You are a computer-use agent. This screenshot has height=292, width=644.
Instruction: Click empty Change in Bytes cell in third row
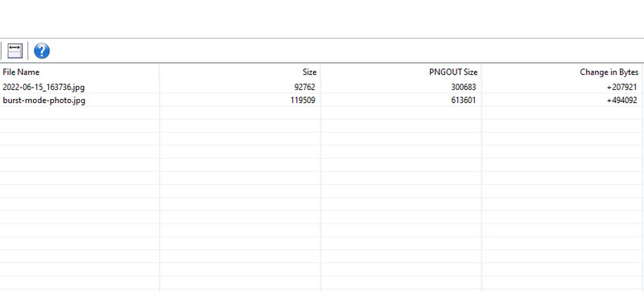[563, 113]
